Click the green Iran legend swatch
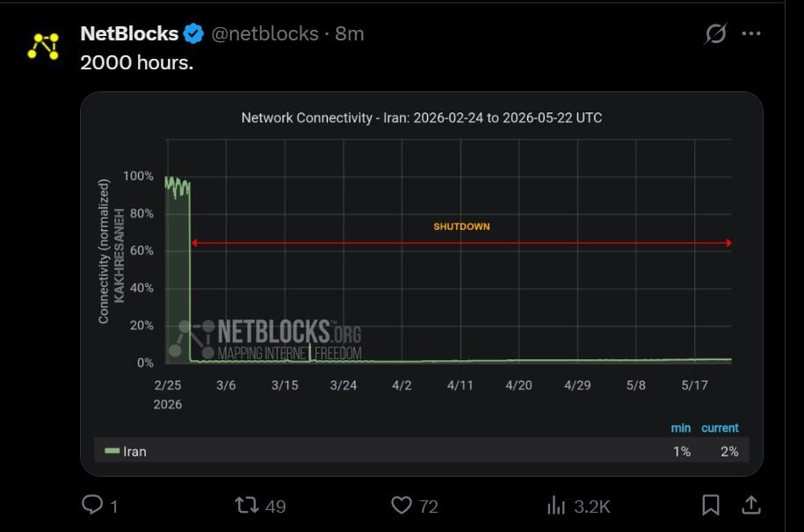The image size is (804, 532). (x=112, y=451)
